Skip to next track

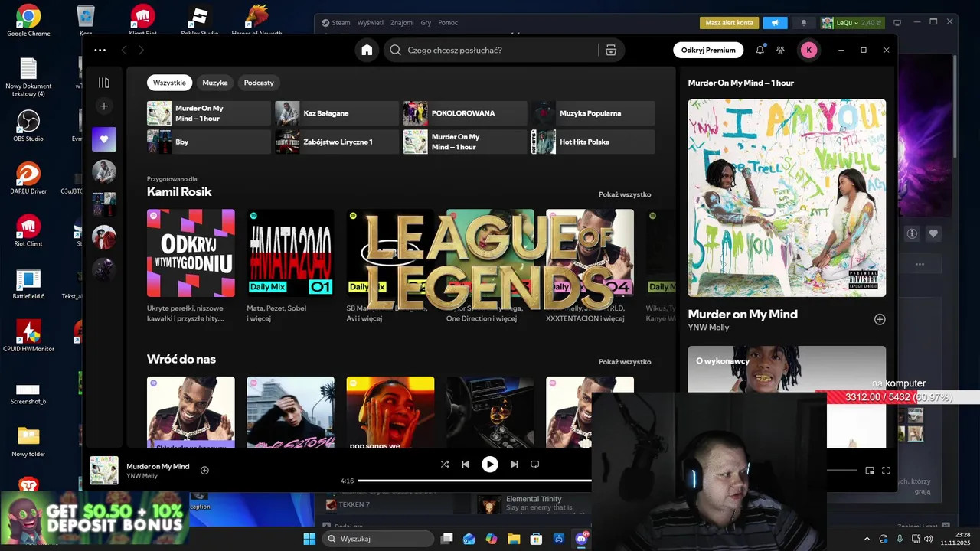(514, 464)
